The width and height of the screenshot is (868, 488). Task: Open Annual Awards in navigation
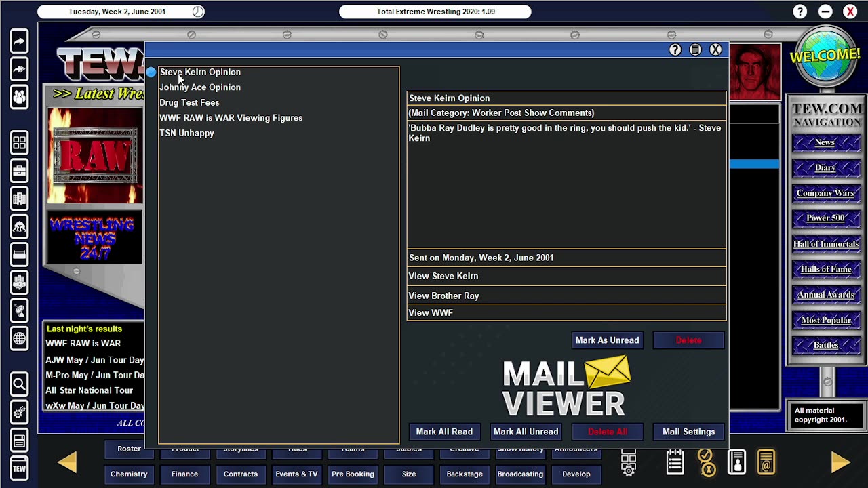pyautogui.click(x=825, y=295)
